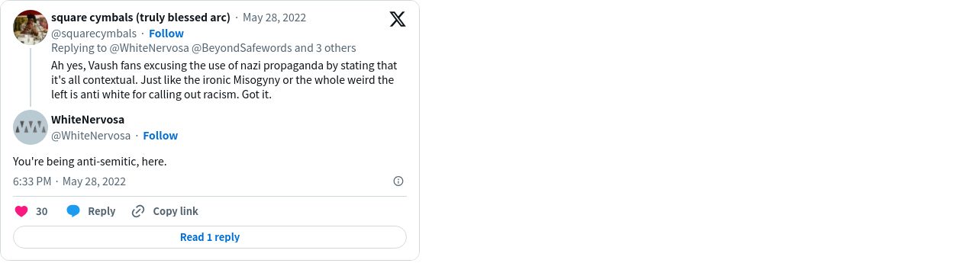Open the May 28, 2022 header date
The width and height of the screenshot is (980, 276).
[274, 18]
